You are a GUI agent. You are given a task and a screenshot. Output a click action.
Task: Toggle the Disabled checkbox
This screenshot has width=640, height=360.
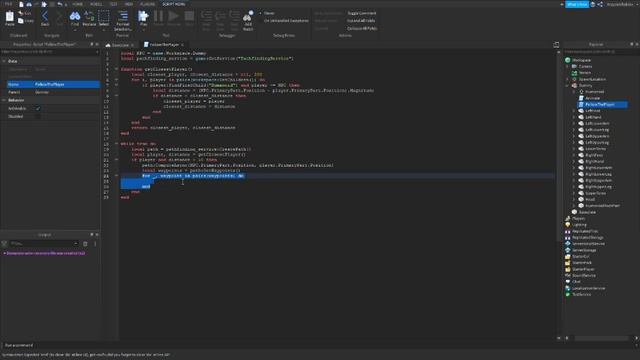pos(38,116)
